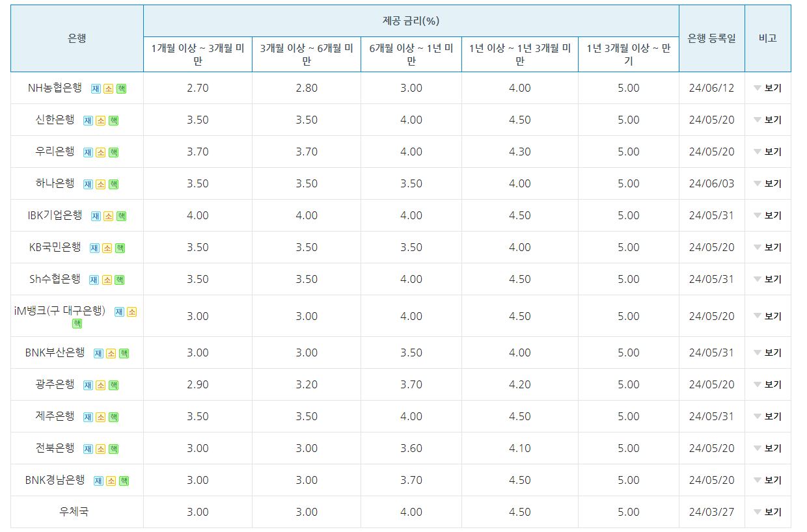This screenshot has height=532, width=807.
Task: Expand 보기 in the 제주은행 row
Action: click(x=768, y=416)
